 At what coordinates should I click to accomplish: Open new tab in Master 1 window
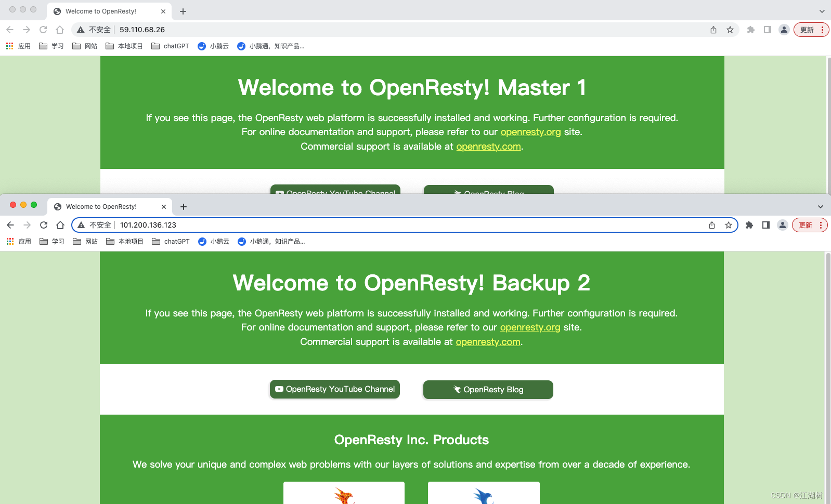coord(183,11)
